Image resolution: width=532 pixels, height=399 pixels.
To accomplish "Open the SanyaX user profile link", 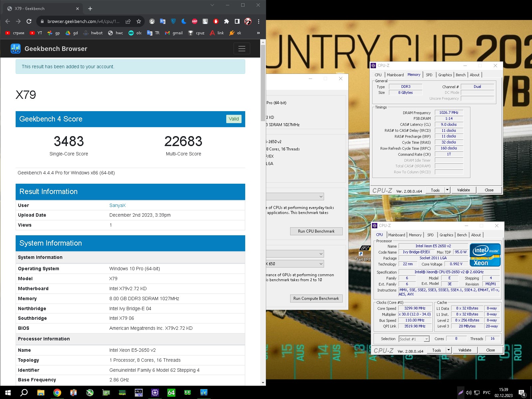I will coord(117,205).
